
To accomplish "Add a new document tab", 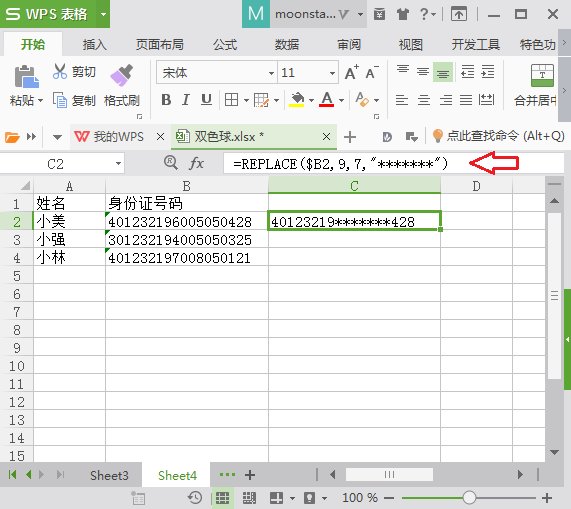I will tap(350, 137).
